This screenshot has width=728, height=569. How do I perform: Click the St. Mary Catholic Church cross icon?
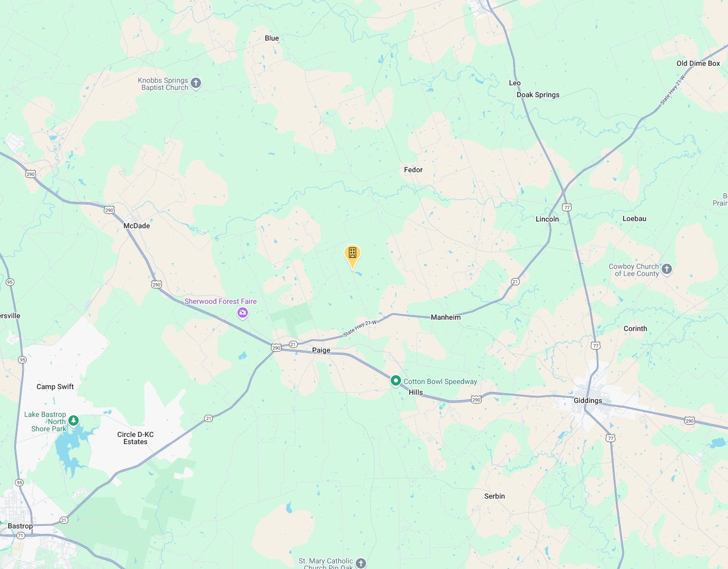(x=361, y=563)
